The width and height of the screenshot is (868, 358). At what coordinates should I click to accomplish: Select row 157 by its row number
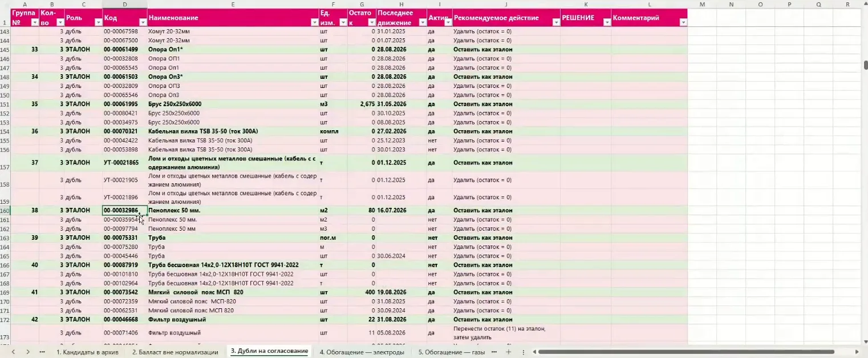(5, 163)
